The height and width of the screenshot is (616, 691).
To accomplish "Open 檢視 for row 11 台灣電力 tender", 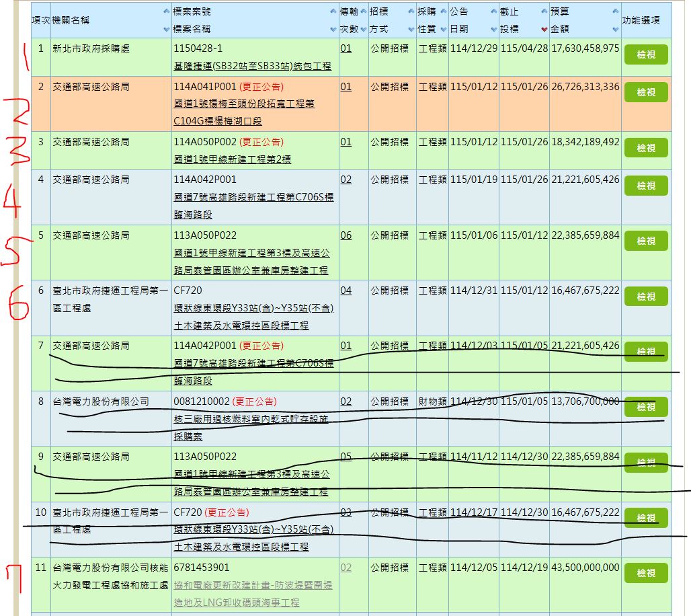I will (645, 573).
